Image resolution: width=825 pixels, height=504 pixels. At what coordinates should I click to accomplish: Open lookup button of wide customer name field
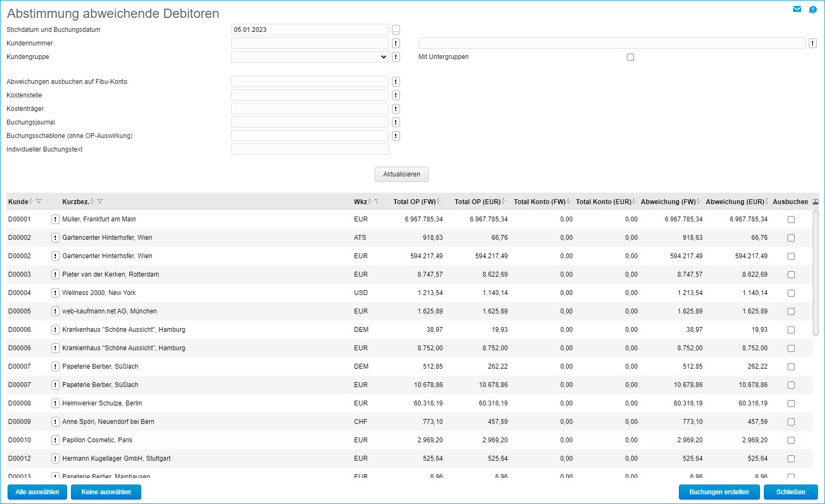[x=813, y=43]
